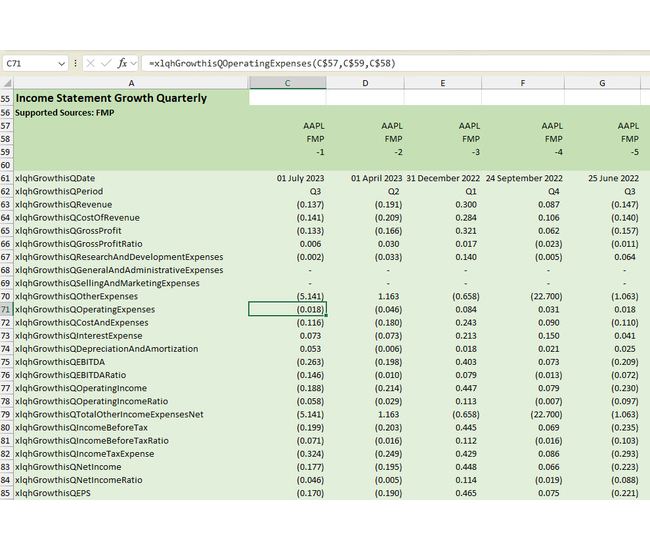Screen dimensions: 650x550
Task: Click the vertical dots handle beside Name Box
Action: [x=74, y=62]
